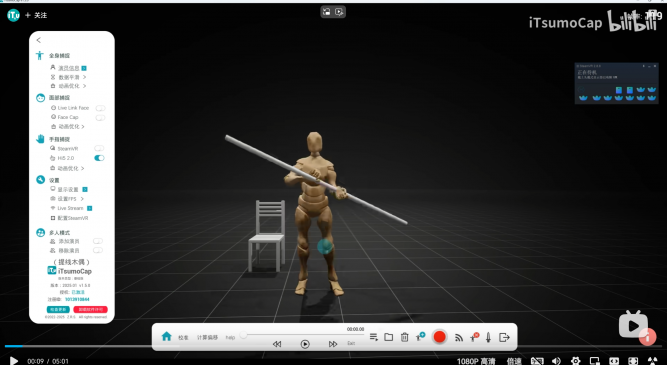Expand 设置FPS submenu arrow
The width and height of the screenshot is (667, 365).
[x=82, y=199]
